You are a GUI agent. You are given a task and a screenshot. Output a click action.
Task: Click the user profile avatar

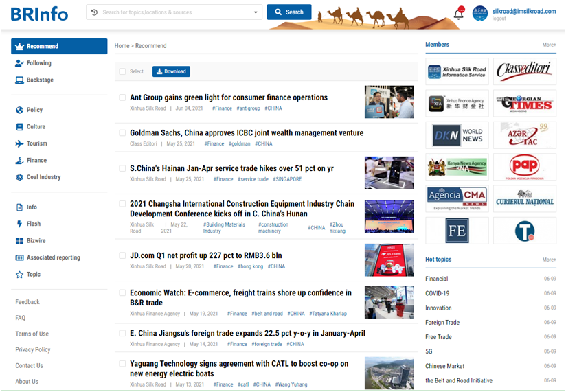pos(479,13)
